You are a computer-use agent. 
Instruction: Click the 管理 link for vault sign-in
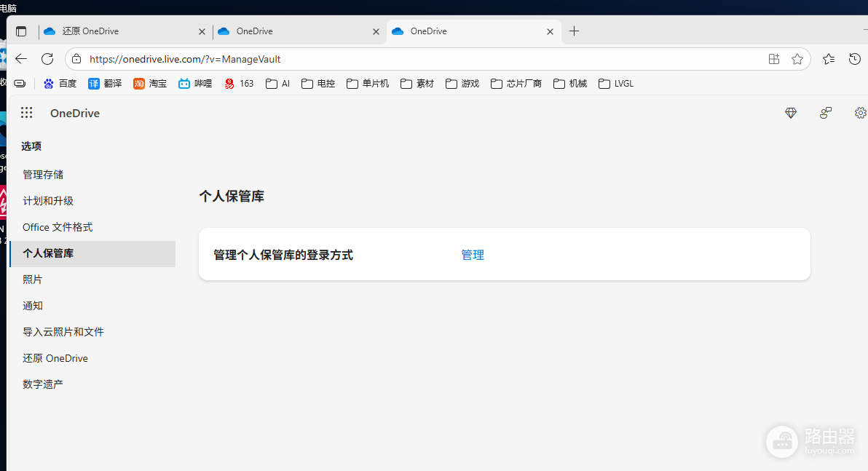coord(473,255)
